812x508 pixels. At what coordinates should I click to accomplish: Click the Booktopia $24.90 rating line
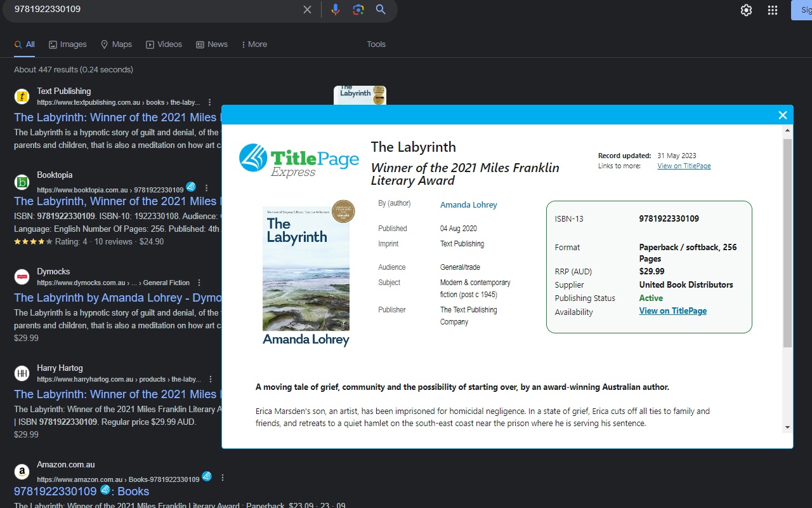point(89,242)
